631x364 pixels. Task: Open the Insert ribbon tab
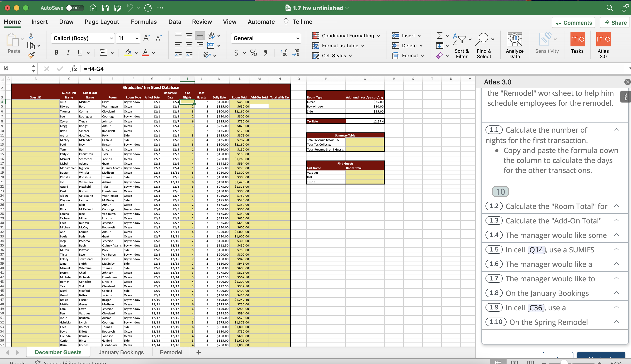coord(39,22)
